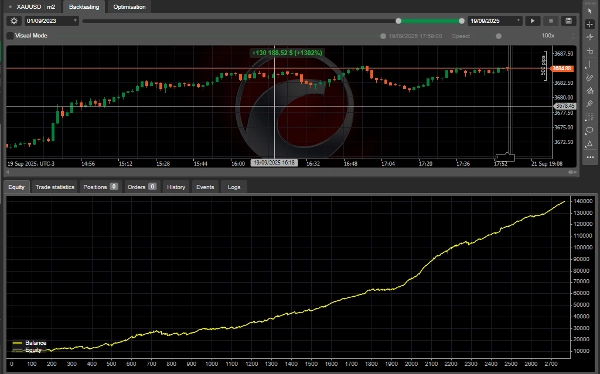Viewport: 600px width, 374px height.
Task: Click the Balance legend entry
Action: 29,343
